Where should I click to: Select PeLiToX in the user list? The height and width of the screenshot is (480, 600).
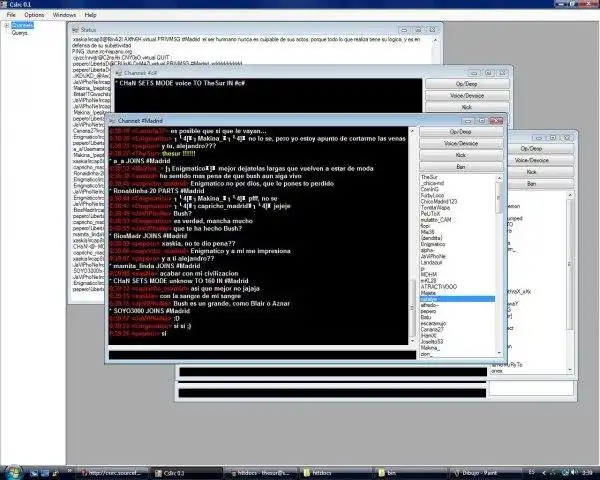coord(430,214)
